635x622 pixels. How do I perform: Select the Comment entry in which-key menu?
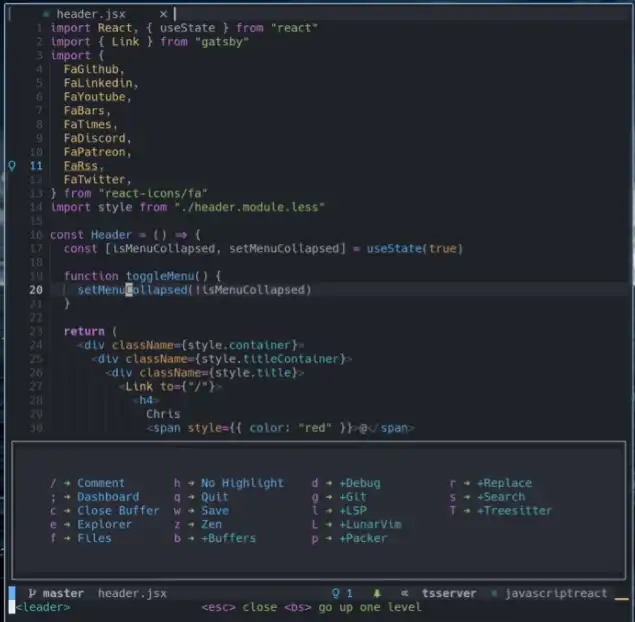[x=101, y=483]
